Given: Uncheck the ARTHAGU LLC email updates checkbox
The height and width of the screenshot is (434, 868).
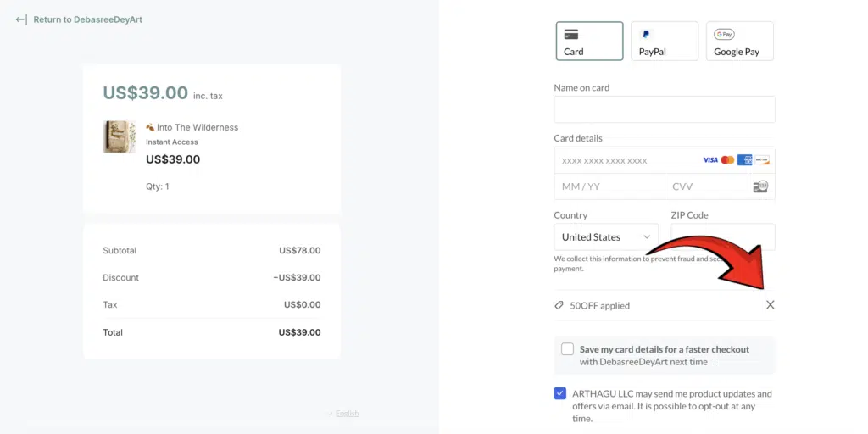Looking at the screenshot, I should point(559,393).
